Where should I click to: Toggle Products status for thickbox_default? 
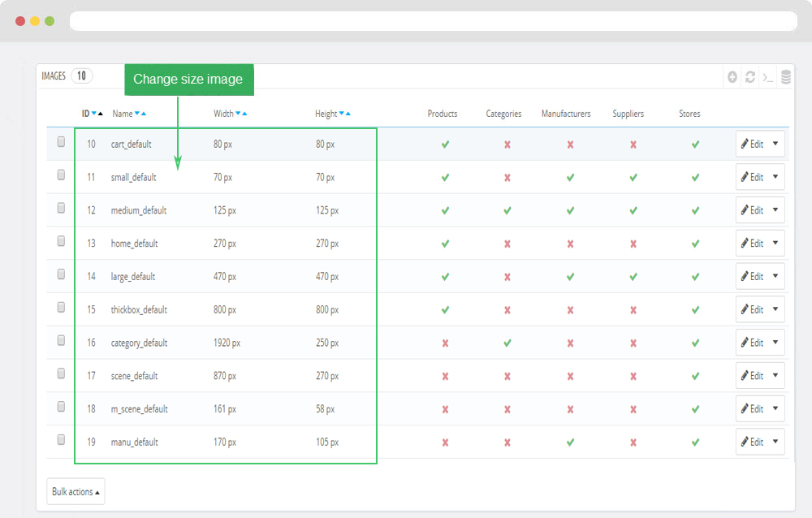click(445, 310)
